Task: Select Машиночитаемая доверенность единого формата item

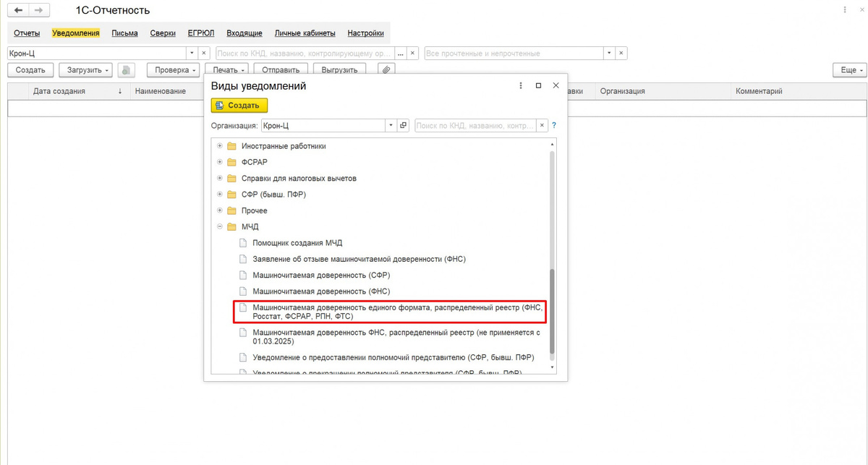Action: (x=388, y=312)
